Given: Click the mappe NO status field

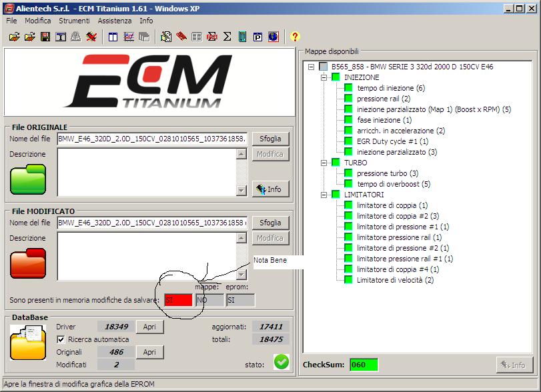Looking at the screenshot, I should (209, 300).
